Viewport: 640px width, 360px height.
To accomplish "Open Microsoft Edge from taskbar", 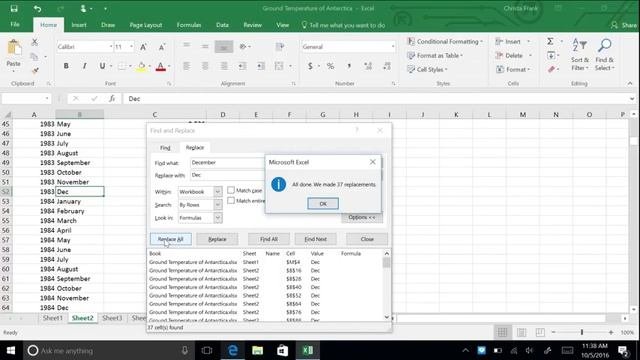I will coord(233,351).
